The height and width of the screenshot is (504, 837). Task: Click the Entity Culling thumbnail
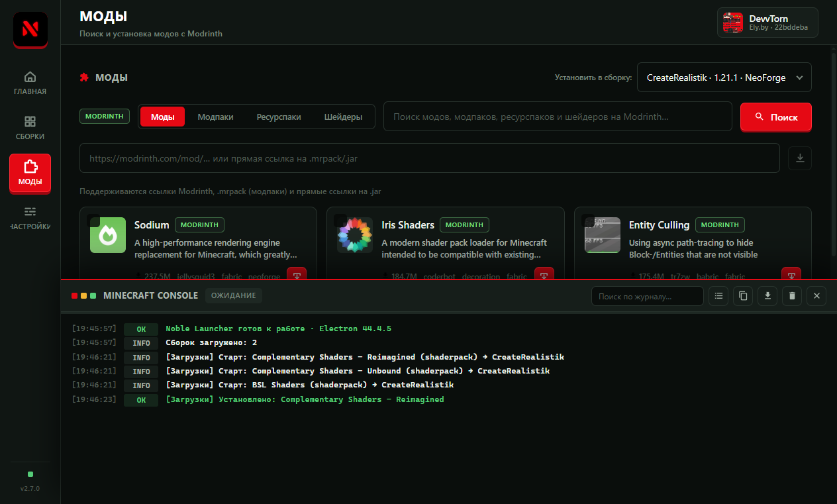coord(603,234)
